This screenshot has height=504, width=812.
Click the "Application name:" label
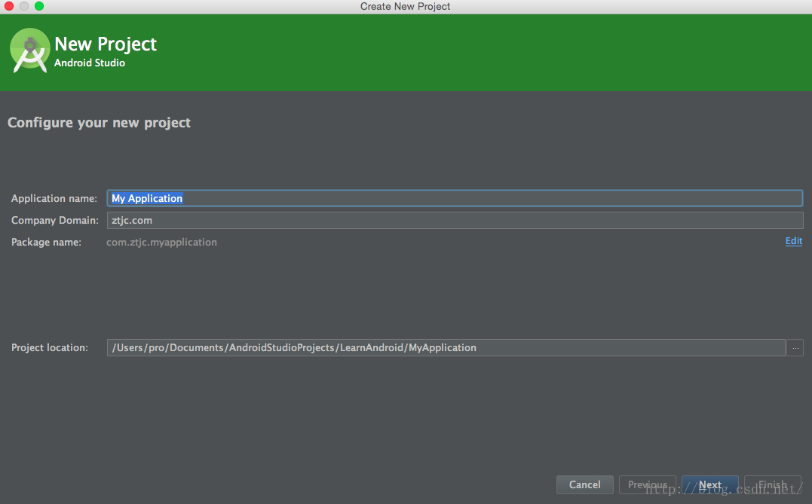point(54,198)
